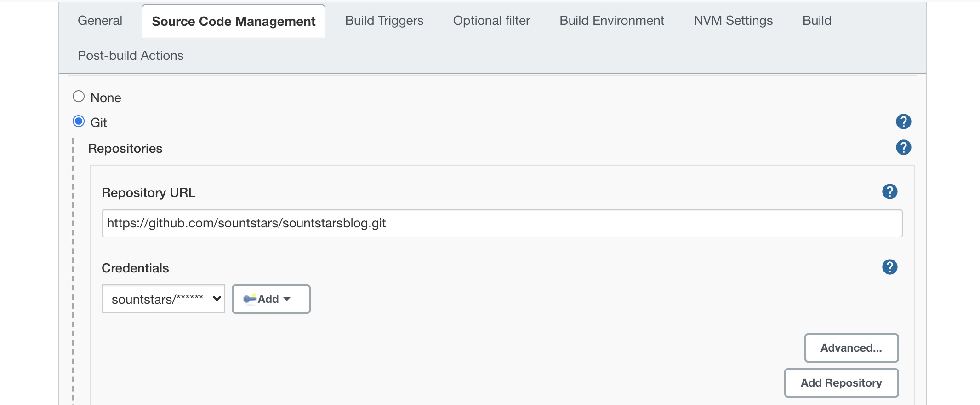
Task: Select the Git radio button
Action: coord(79,121)
